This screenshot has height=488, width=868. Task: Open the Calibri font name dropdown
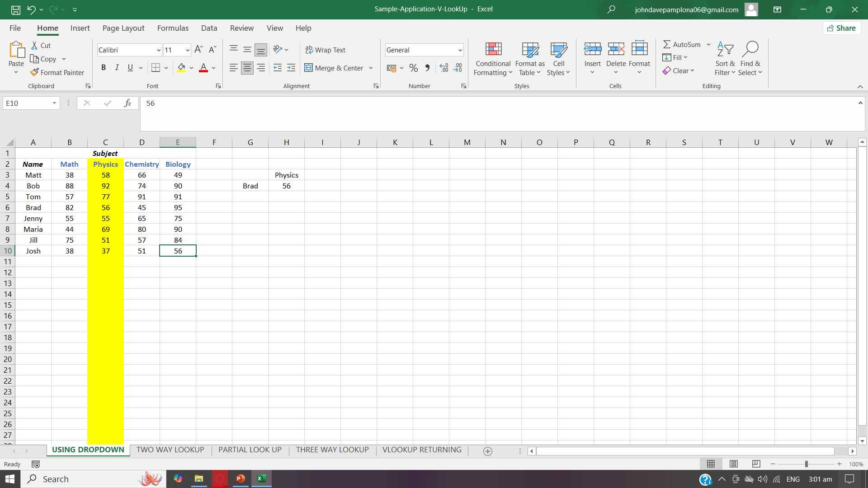point(159,50)
